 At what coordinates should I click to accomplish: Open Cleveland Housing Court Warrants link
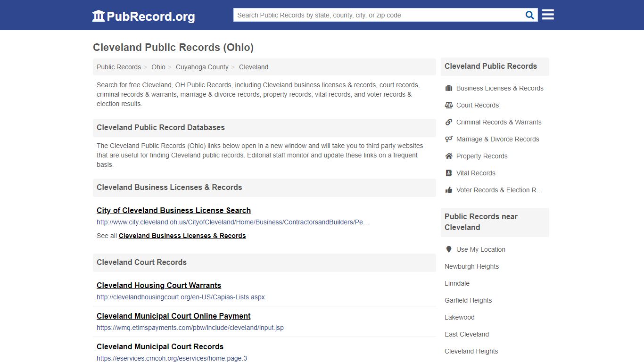[159, 285]
